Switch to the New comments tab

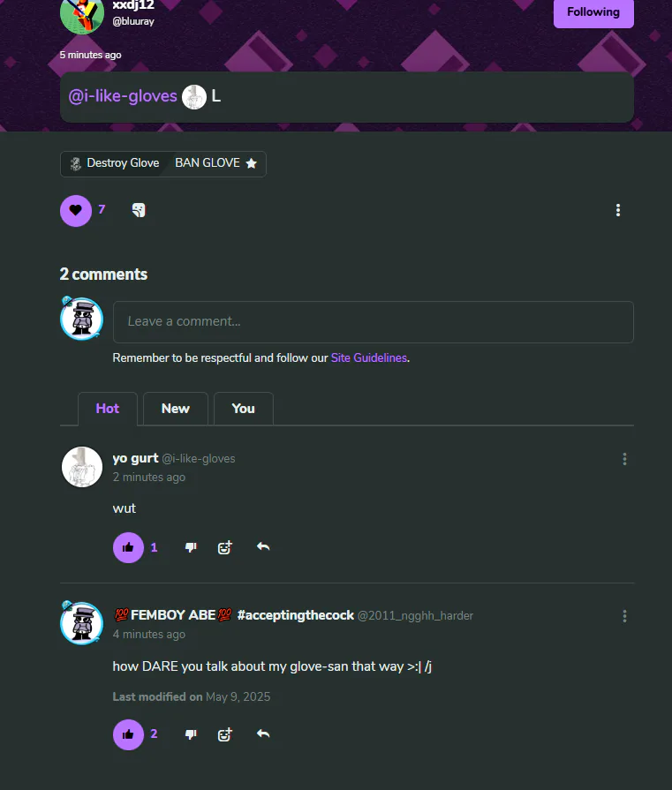[x=176, y=409]
